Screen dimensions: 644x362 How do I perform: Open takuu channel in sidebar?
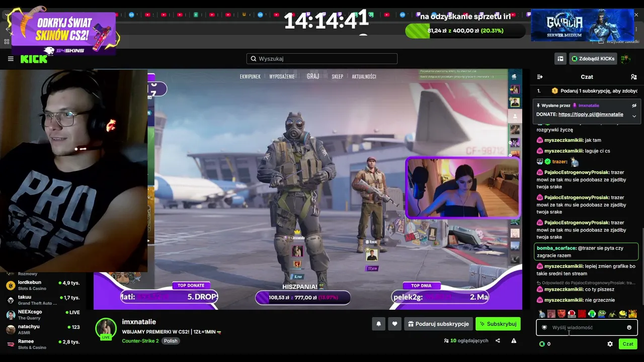[x=43, y=300]
